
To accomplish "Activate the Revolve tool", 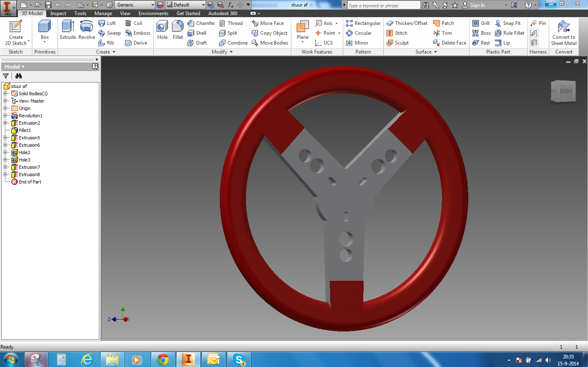I will [x=87, y=30].
